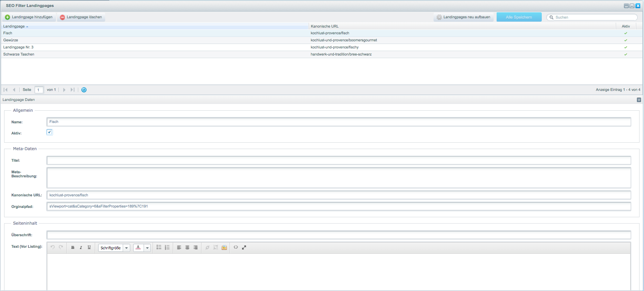The width and height of the screenshot is (644, 291).
Task: Open the text color picker dropdown arrow
Action: tap(147, 248)
